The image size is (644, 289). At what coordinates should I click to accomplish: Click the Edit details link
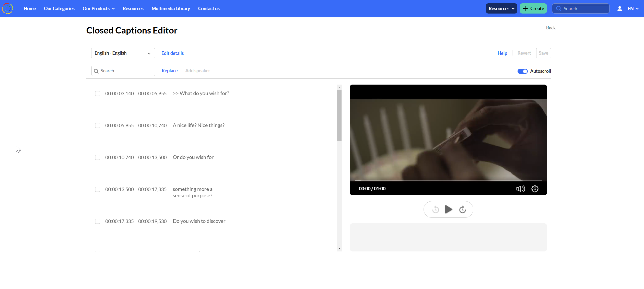coord(172,53)
